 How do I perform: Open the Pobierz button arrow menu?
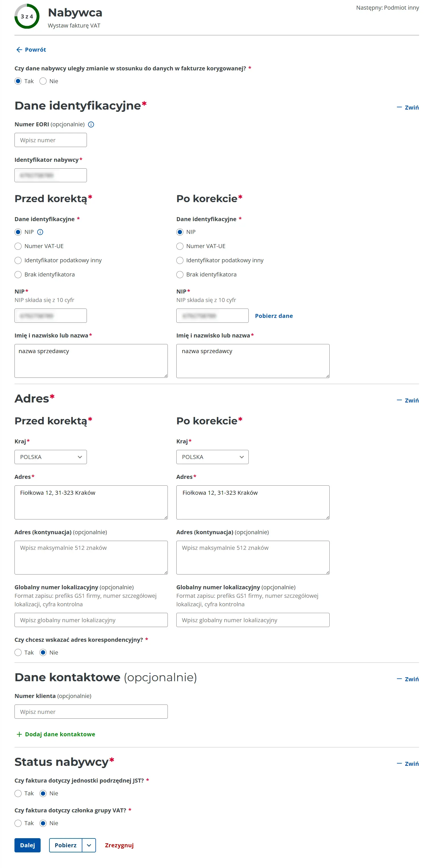click(89, 845)
